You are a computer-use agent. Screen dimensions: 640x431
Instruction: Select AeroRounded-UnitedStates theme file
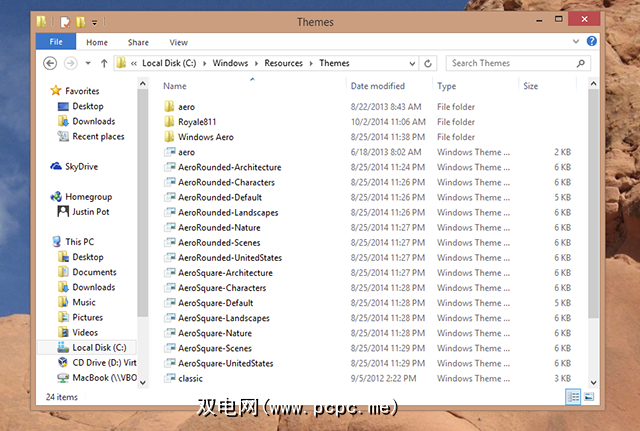[230, 258]
